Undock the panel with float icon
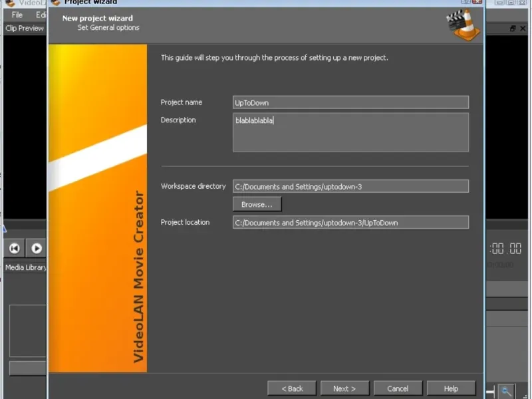The image size is (532, 399). click(x=513, y=29)
